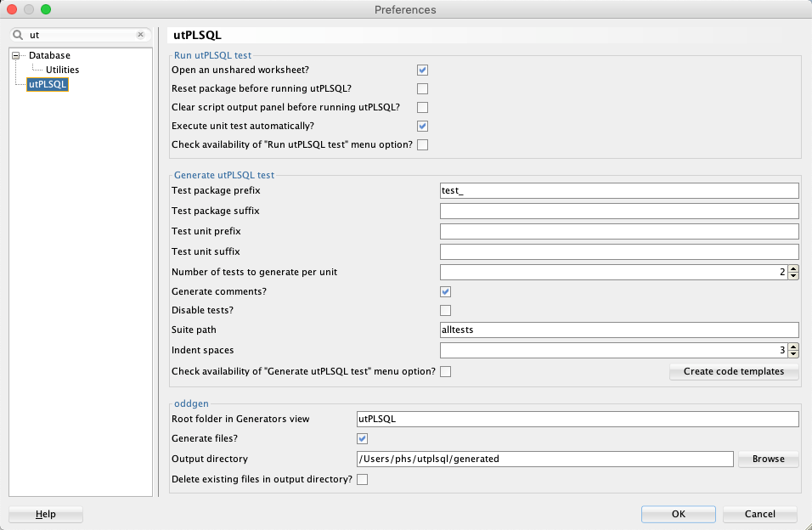Open Help for preferences dialog
812x530 pixels.
[46, 514]
